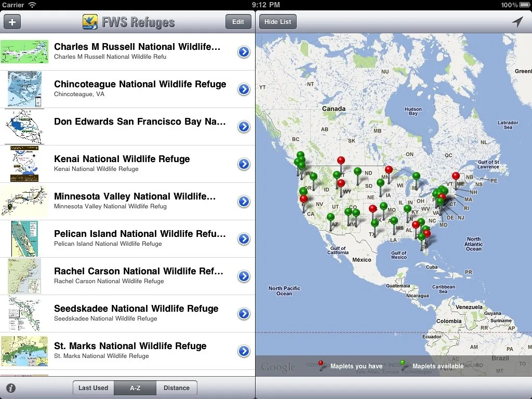532x399 pixels.
Task: Select Seedskadee National Wildlife Refuge title
Action: (x=136, y=309)
